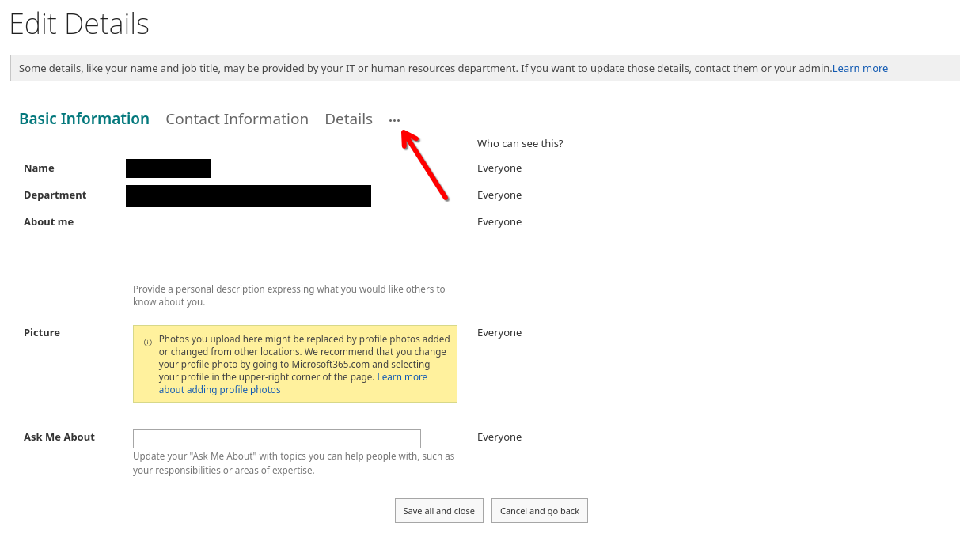Switch to the Basic Information tab
This screenshot has width=960, height=560.
pyautogui.click(x=84, y=119)
